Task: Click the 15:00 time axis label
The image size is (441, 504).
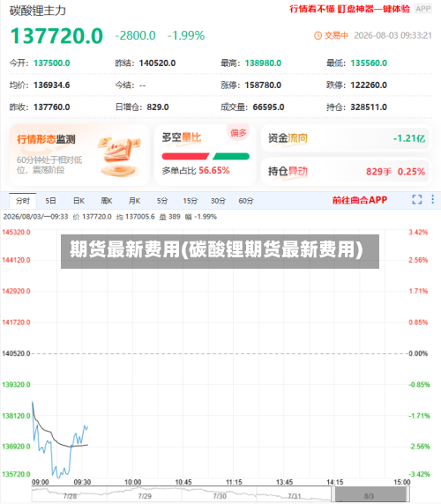Action: coord(402,482)
